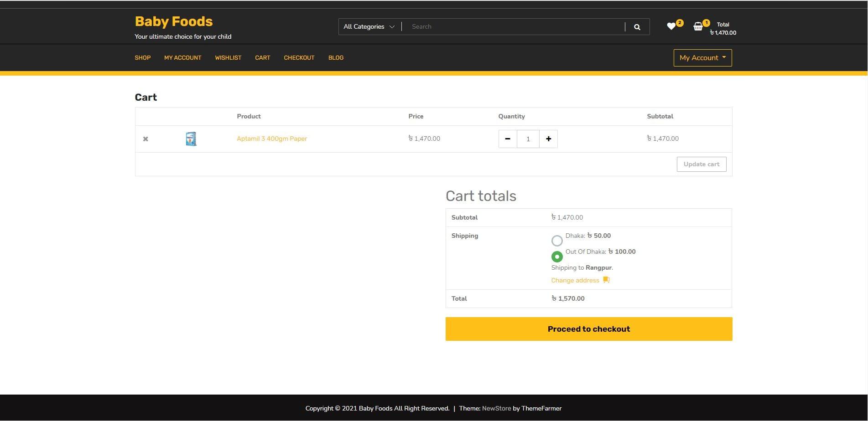Decrease quantity with the minus icon
The width and height of the screenshot is (868, 421).
[x=507, y=139]
